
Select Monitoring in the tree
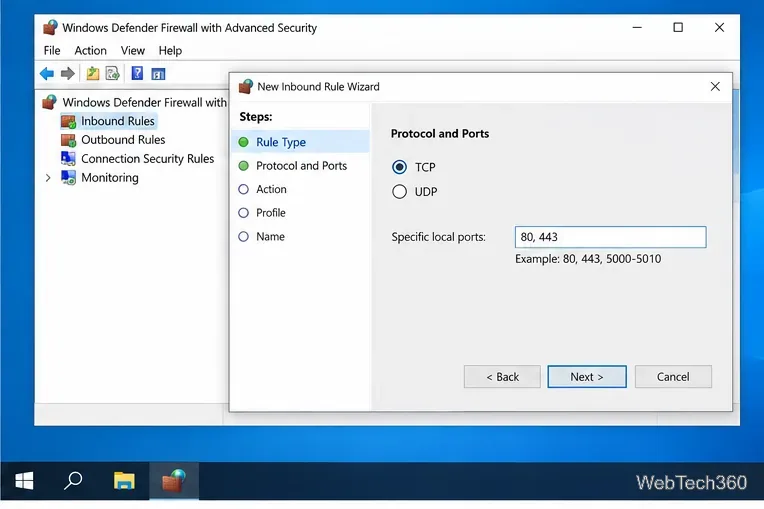(110, 178)
